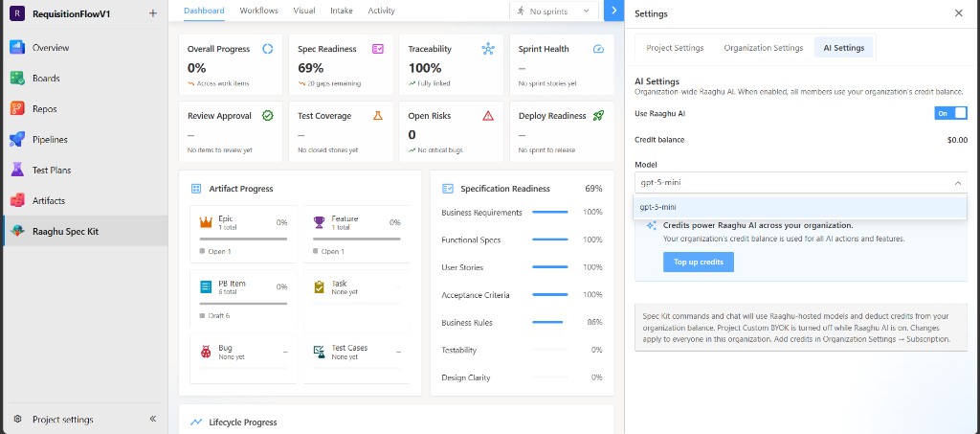This screenshot has width=980, height=434.
Task: Click the Epic crown icon
Action: click(206, 222)
